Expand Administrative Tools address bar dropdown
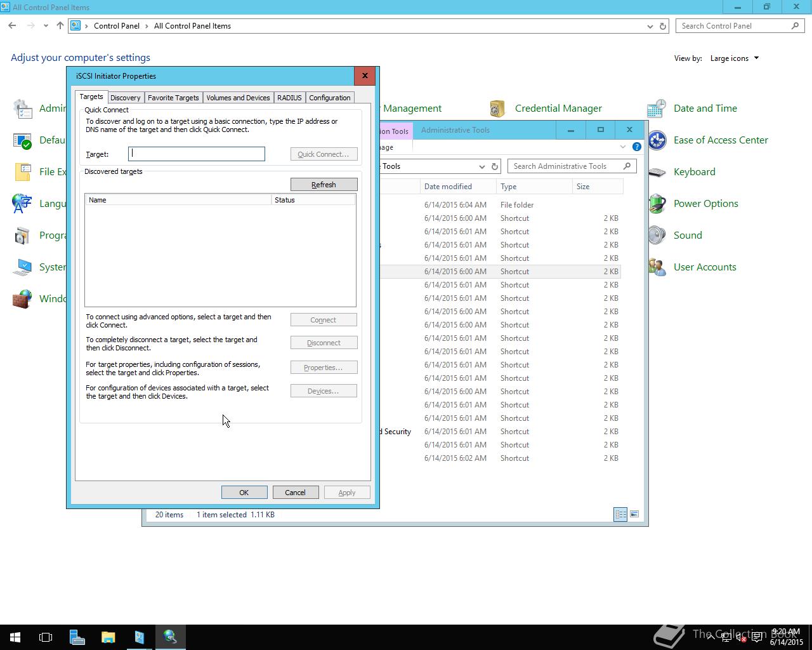Screen dimensions: 812x650 481,166
